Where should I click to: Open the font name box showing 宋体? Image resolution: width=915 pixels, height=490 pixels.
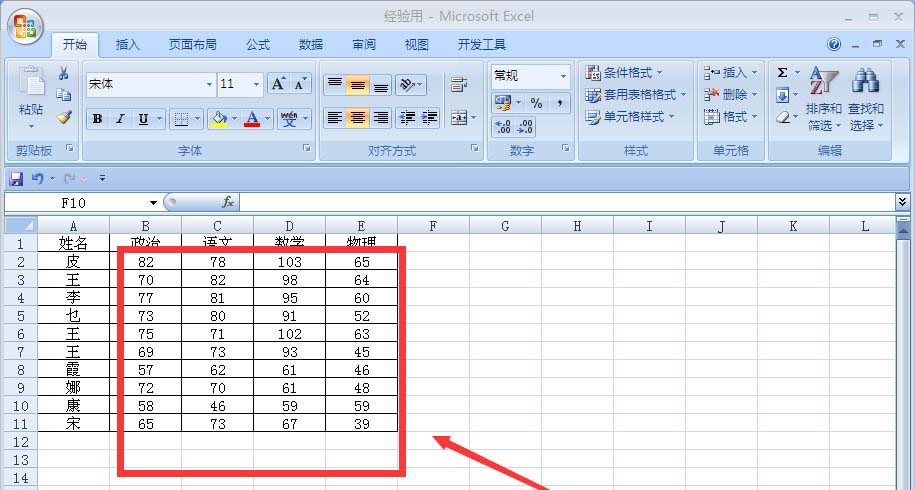click(x=151, y=85)
